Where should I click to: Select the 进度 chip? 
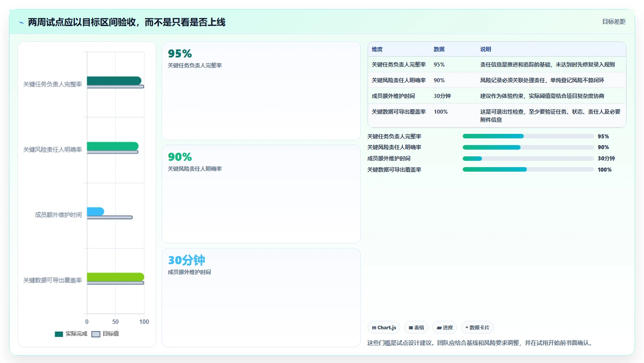[445, 328]
